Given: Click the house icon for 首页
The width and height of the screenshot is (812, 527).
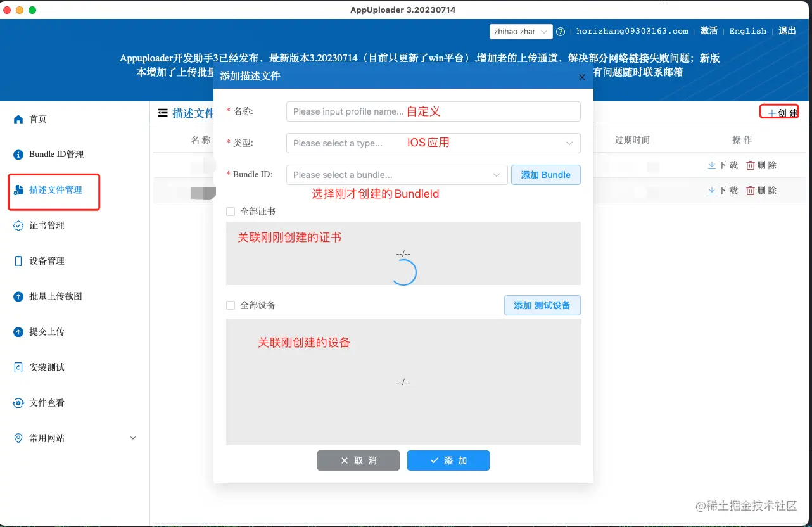Looking at the screenshot, I should tap(18, 119).
